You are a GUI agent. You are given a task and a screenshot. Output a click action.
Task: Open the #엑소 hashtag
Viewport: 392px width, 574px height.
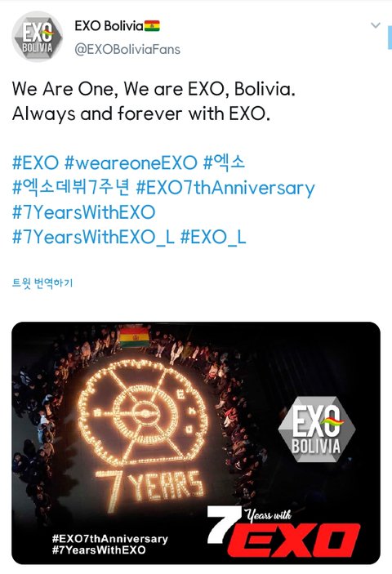point(224,163)
